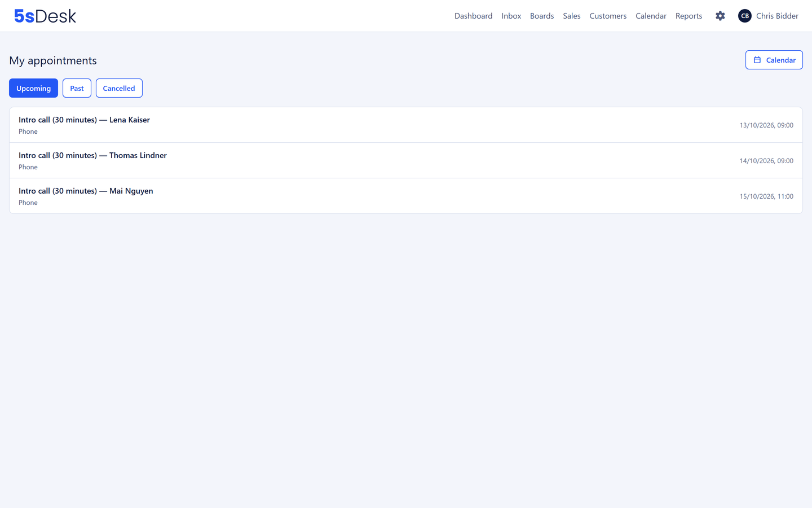The image size is (812, 508).
Task: Click the 13/10/2026, 09:00 date
Action: click(766, 125)
